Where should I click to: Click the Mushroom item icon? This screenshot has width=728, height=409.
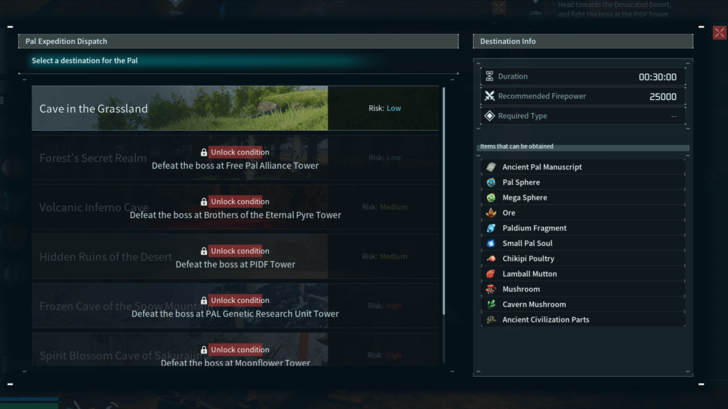(491, 289)
